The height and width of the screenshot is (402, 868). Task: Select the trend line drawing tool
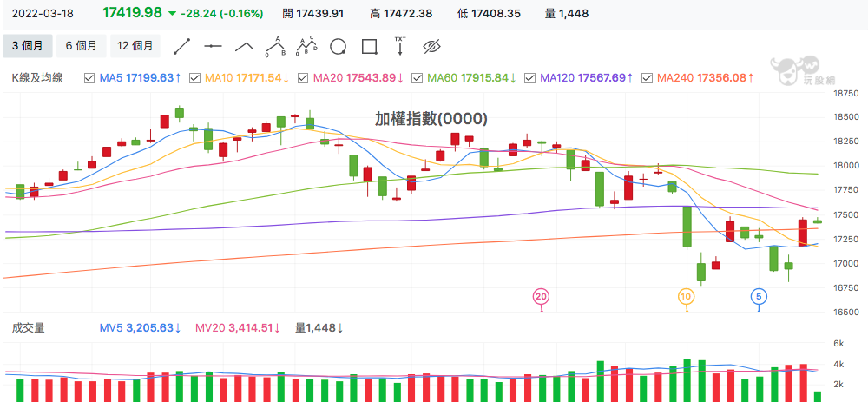[182, 46]
